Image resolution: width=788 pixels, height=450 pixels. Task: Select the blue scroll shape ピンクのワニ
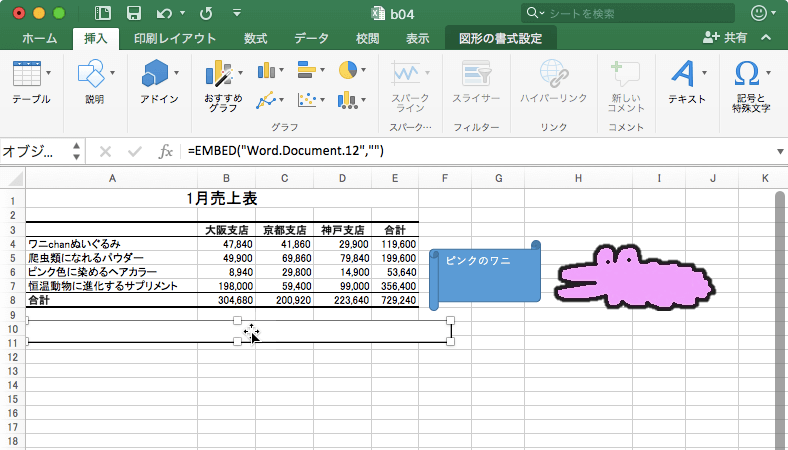(x=485, y=275)
